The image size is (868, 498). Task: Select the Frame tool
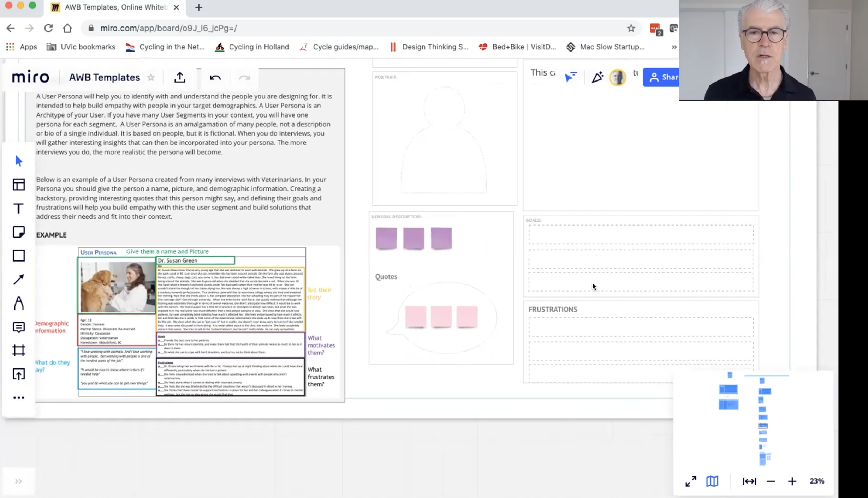pyautogui.click(x=19, y=350)
